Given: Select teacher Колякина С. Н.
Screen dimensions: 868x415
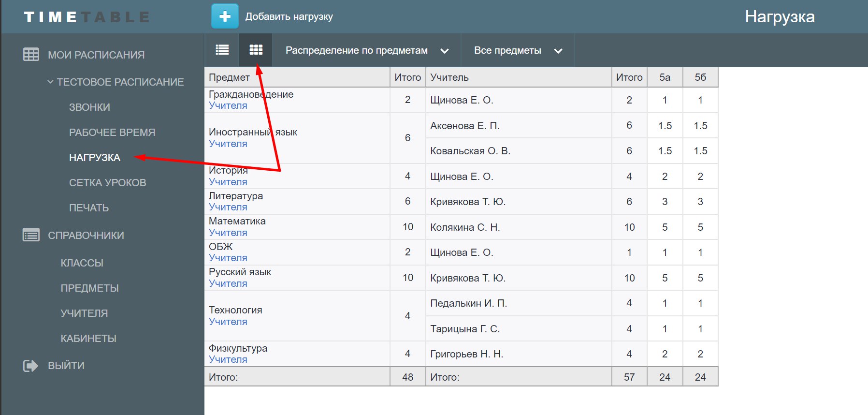Looking at the screenshot, I should [x=465, y=227].
